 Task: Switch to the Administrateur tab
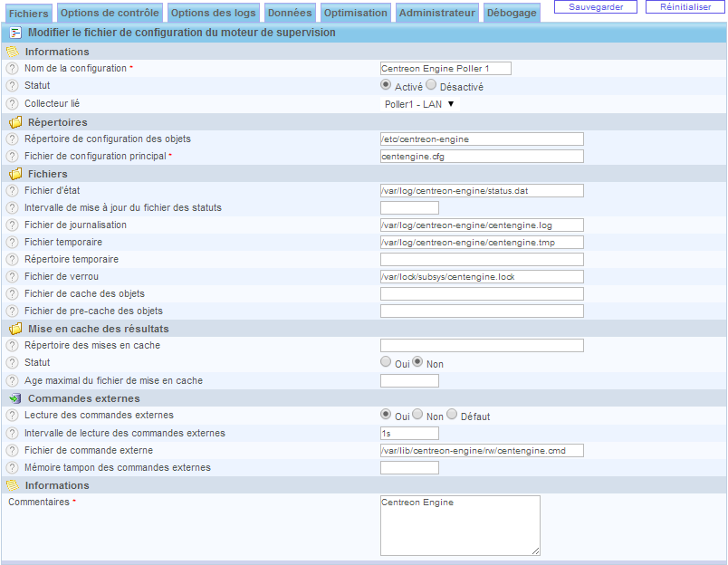pyautogui.click(x=437, y=13)
